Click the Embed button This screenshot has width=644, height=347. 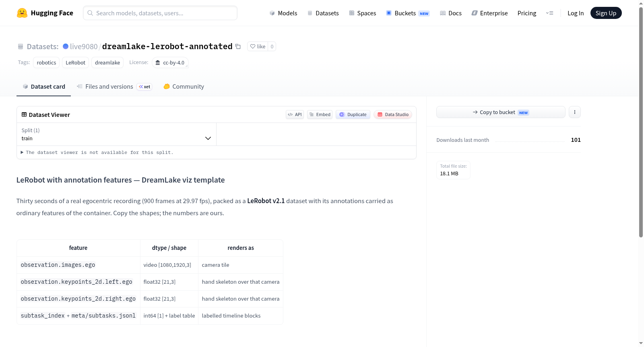point(320,114)
